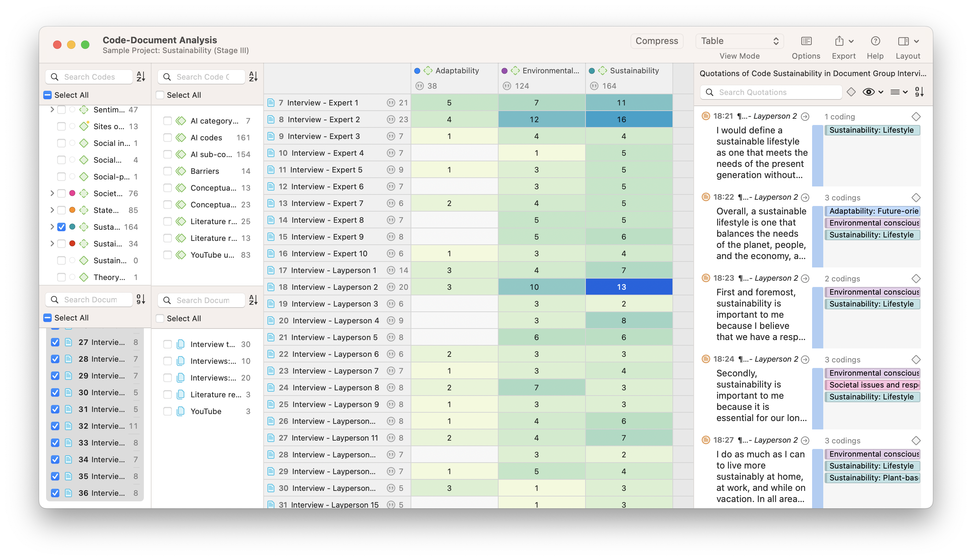Toggle the YouTube document group checkbox
Screen dimensions: 972x560
(x=167, y=412)
